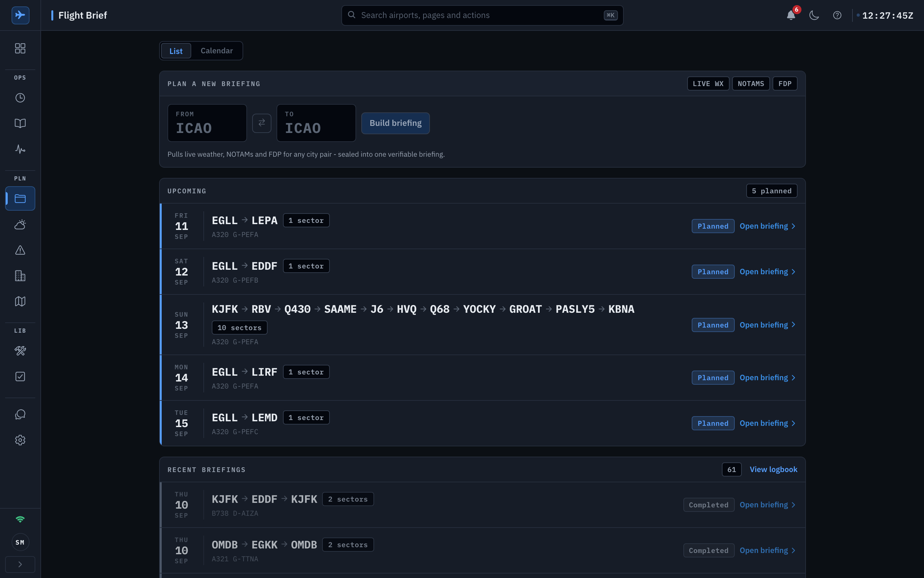The height and width of the screenshot is (578, 924).
Task: Click the FROM ICAO input field
Action: point(207,123)
